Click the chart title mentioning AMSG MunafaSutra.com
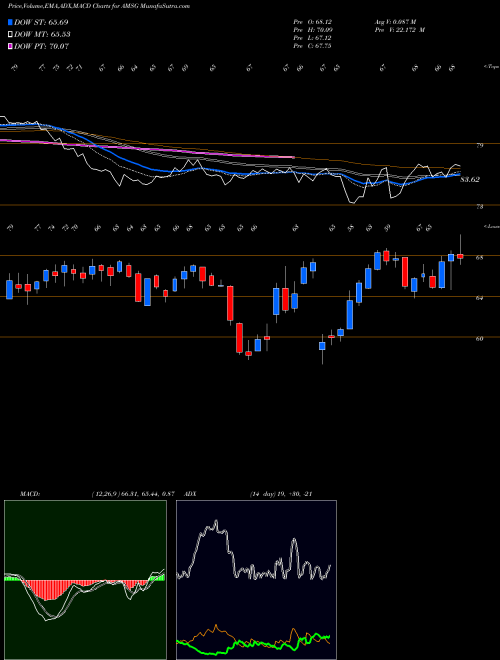The width and height of the screenshot is (500, 660). 98,6
